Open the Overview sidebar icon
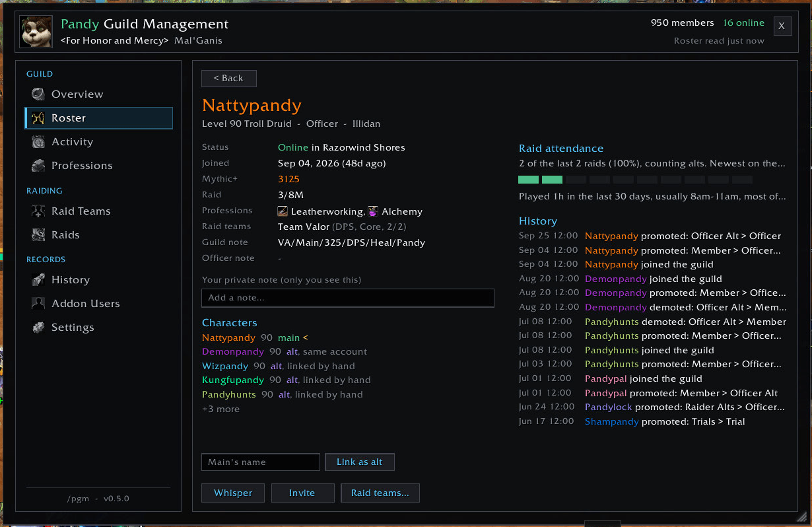Image resolution: width=812 pixels, height=527 pixels. point(38,94)
